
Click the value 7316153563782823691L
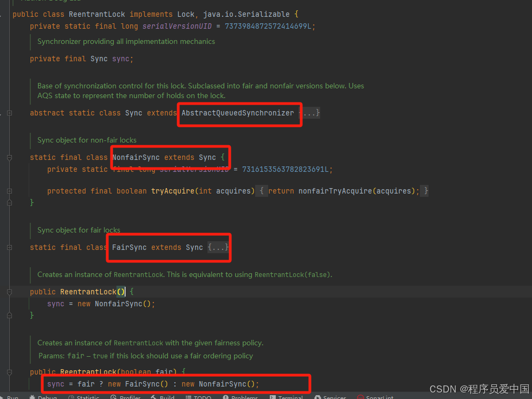286,169
